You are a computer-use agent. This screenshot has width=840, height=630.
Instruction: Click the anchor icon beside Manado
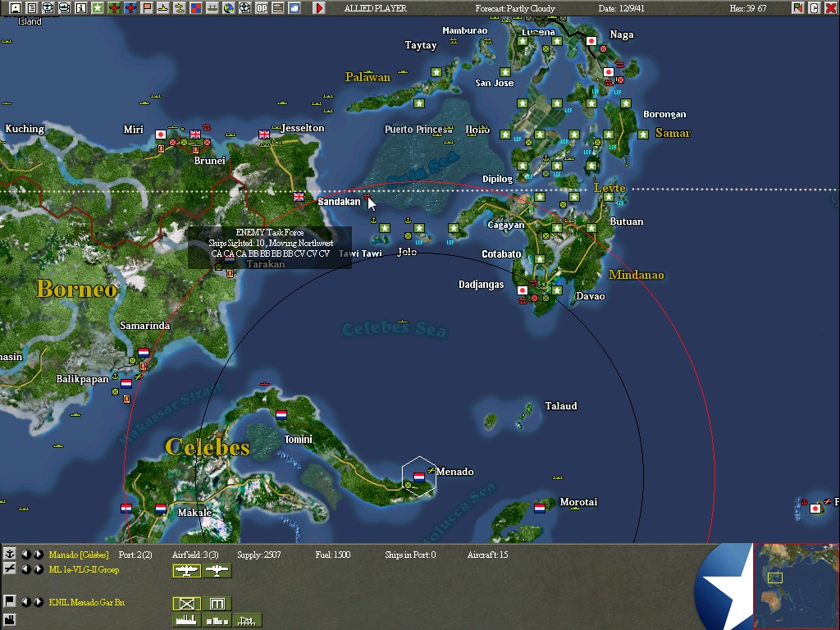(x=9, y=554)
